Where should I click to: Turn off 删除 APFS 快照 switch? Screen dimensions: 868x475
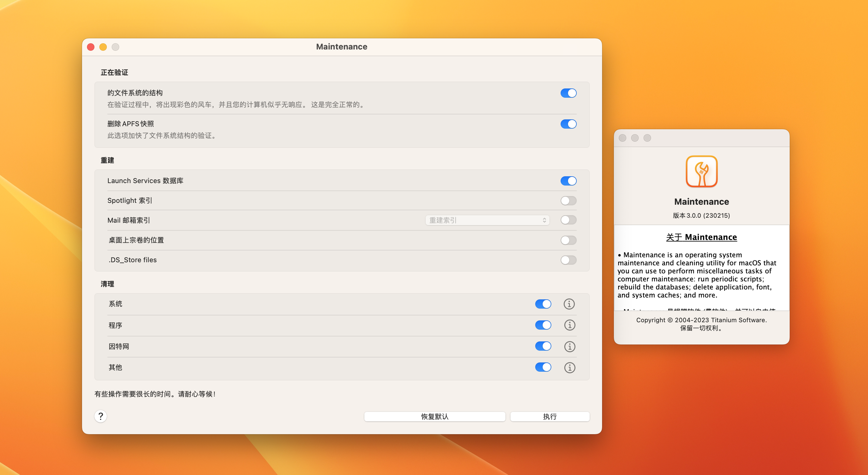coord(568,124)
